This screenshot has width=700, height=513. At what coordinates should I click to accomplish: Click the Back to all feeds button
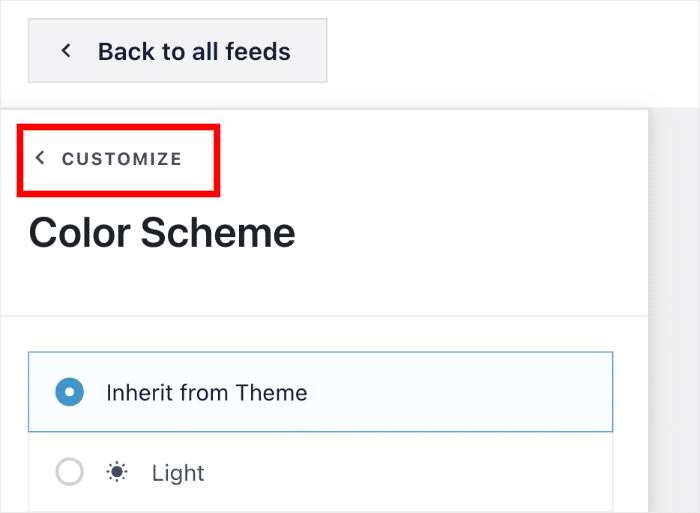pyautogui.click(x=177, y=50)
